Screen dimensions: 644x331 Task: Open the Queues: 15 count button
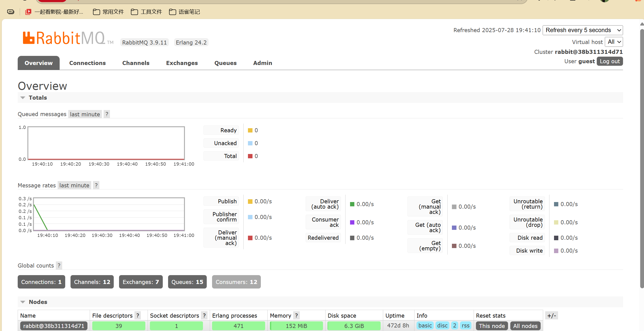(x=187, y=282)
